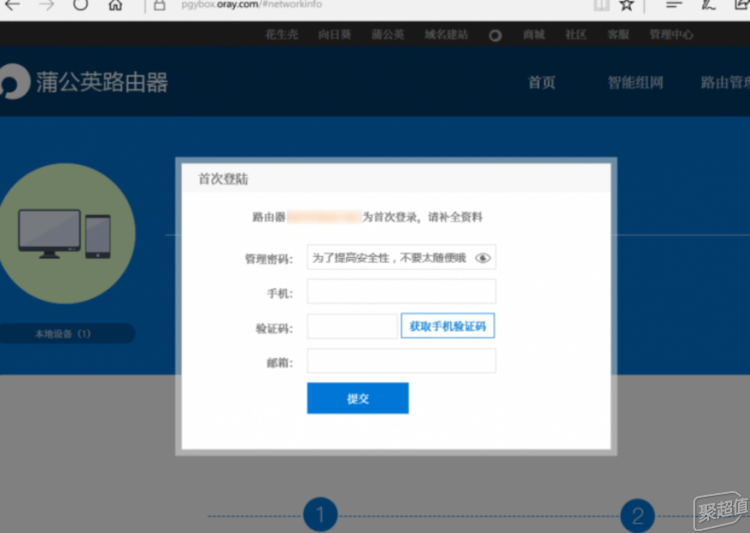Click the padlock icon in address bar
This screenshot has height=533, width=750.
click(160, 5)
